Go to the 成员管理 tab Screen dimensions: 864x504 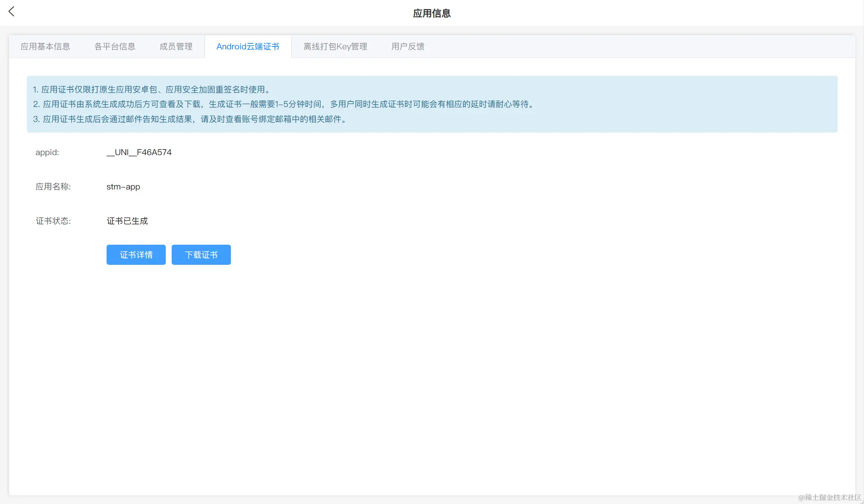[x=176, y=47]
